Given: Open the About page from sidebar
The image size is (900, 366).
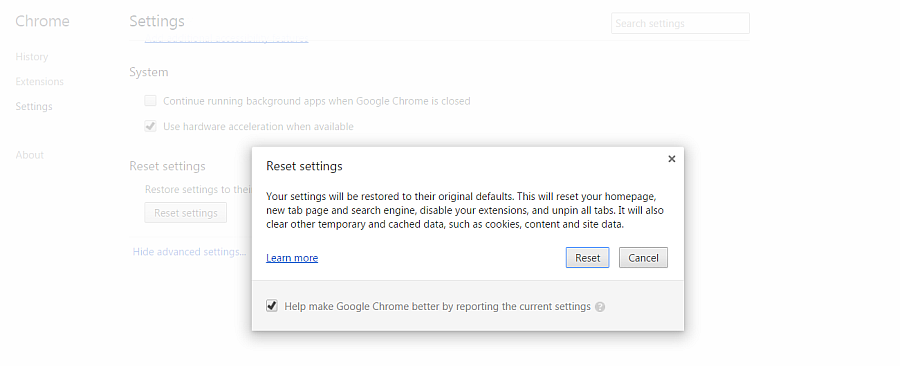Looking at the screenshot, I should (x=30, y=155).
